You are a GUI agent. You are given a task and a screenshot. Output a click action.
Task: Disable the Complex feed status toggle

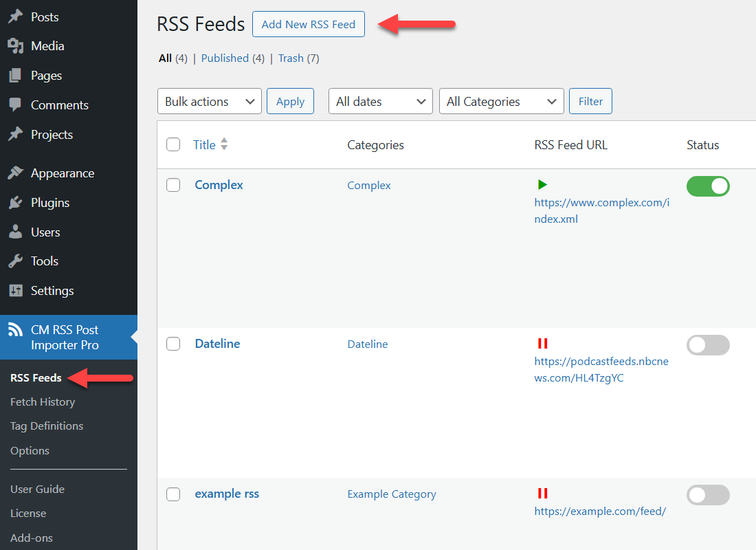[708, 186]
